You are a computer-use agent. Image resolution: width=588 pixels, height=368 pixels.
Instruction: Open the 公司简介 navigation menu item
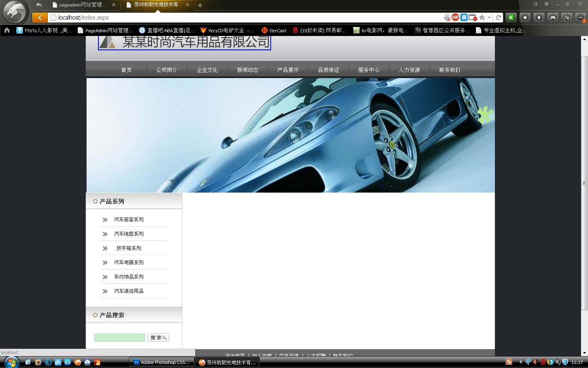pyautogui.click(x=167, y=70)
